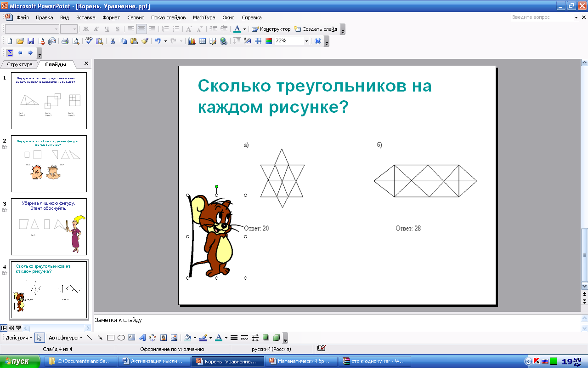Select the Oval drawing tool
This screenshot has width=588, height=368.
pos(121,338)
